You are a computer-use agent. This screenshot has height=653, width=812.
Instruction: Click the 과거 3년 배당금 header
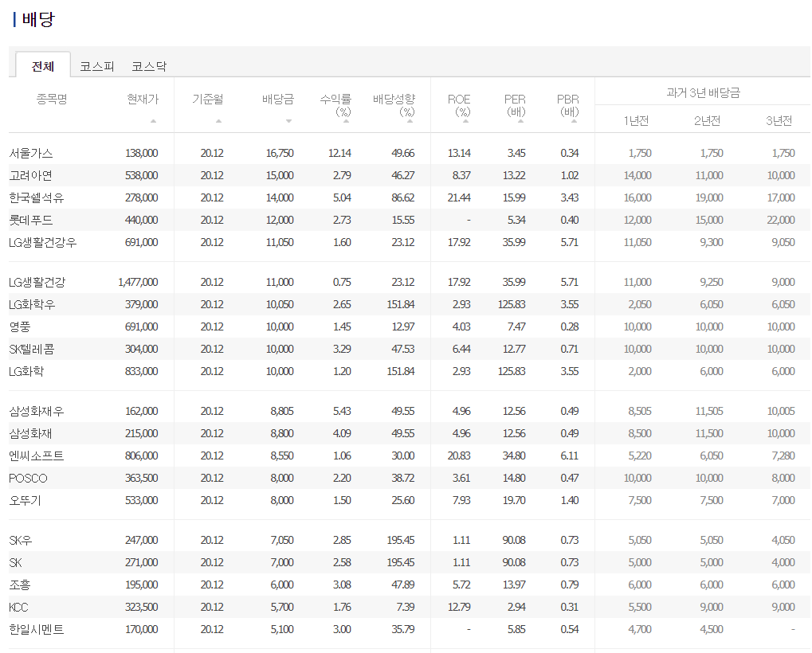(x=704, y=92)
